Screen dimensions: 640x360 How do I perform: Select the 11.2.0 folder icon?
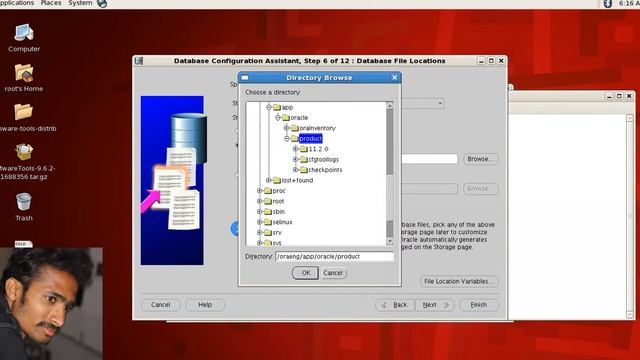coord(304,149)
